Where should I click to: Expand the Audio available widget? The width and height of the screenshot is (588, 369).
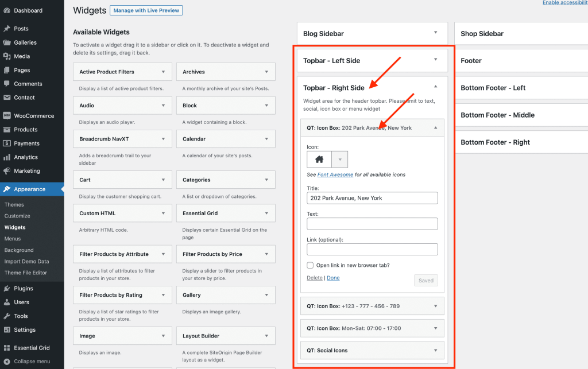[163, 106]
